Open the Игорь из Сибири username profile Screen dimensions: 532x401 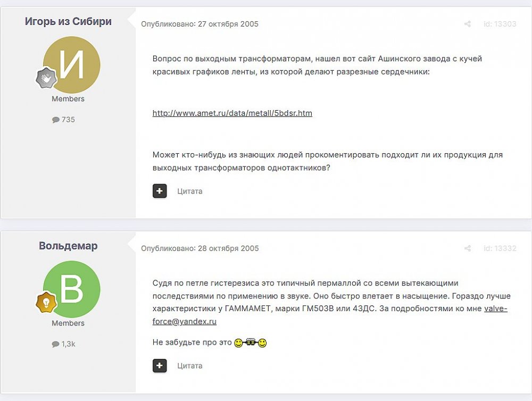(x=68, y=22)
